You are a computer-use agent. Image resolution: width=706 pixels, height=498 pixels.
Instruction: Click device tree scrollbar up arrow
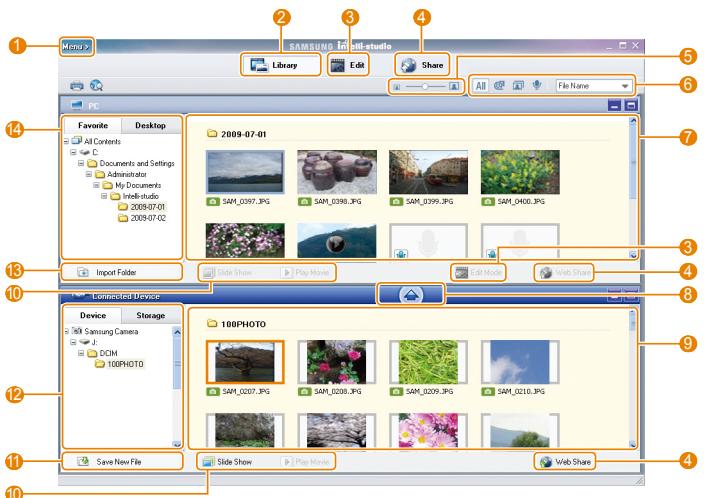(x=177, y=332)
